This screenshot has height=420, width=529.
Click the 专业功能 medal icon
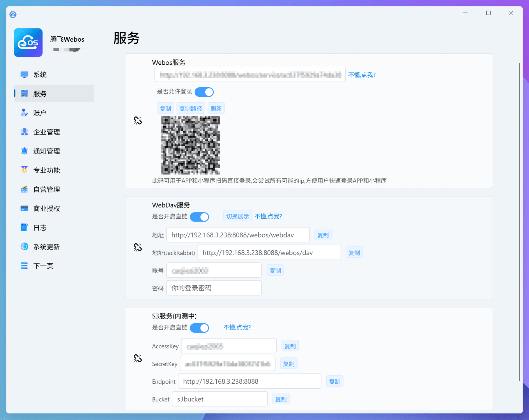[24, 170]
